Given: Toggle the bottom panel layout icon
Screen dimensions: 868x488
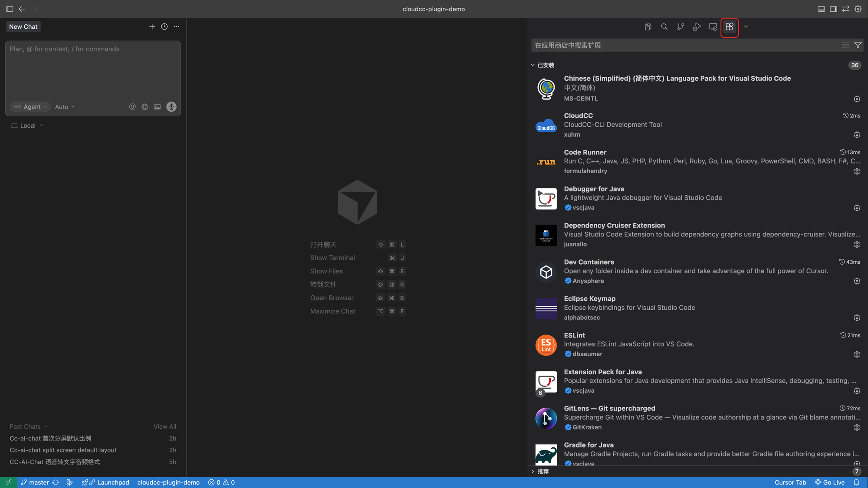Looking at the screenshot, I should [x=821, y=9].
